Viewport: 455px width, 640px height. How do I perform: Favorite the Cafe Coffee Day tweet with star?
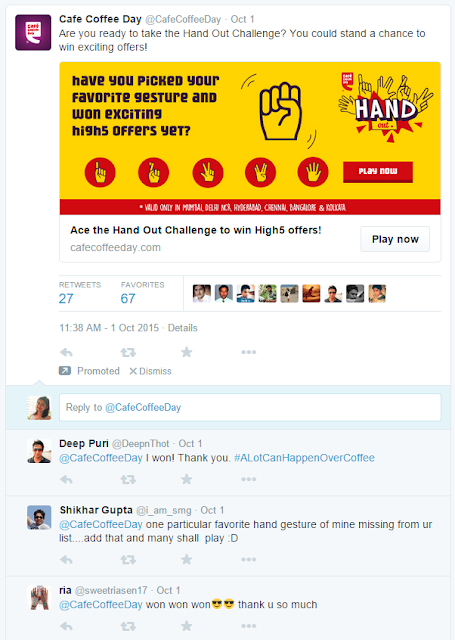[186, 352]
